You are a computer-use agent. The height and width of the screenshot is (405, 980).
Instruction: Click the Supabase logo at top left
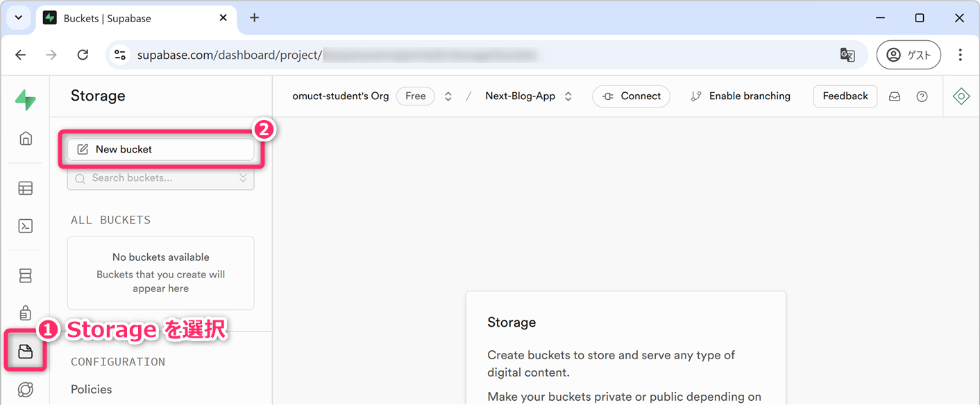26,99
